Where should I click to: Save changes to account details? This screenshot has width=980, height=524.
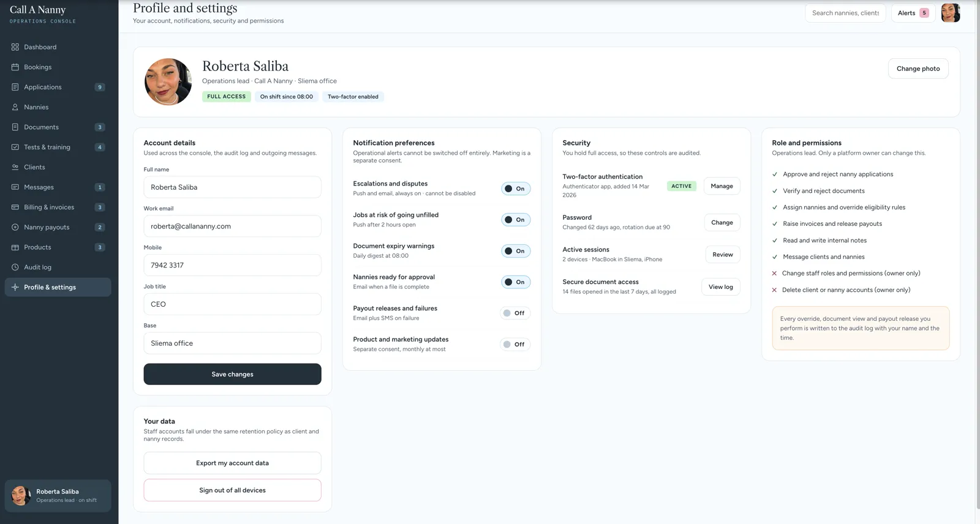tap(232, 374)
